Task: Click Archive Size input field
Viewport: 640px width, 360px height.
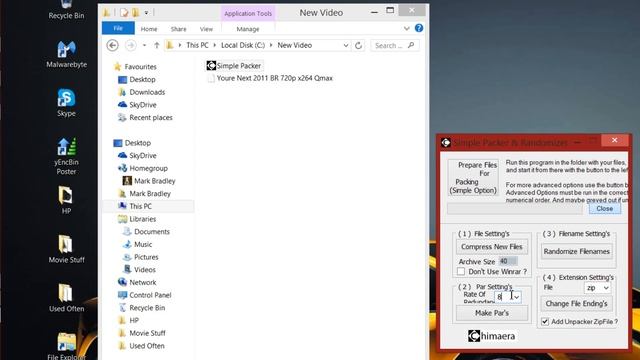Action: click(508, 261)
